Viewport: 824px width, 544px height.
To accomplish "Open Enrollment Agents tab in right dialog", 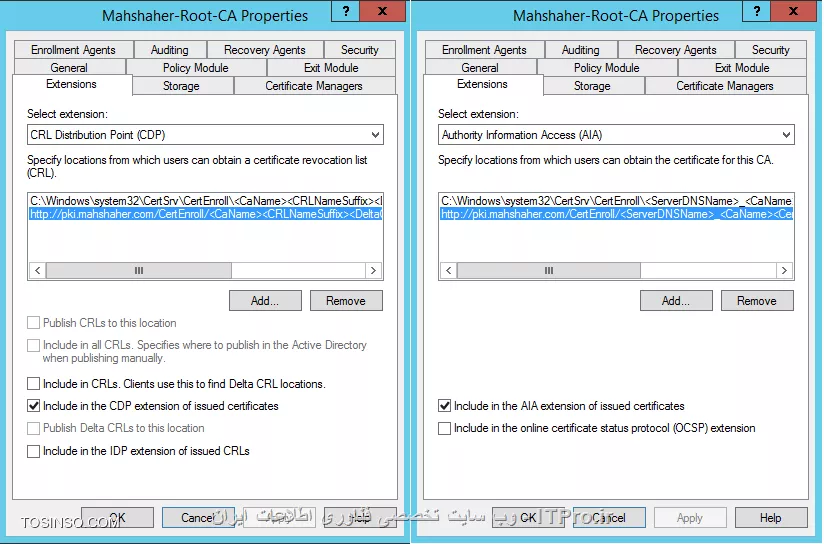I will tap(485, 49).
